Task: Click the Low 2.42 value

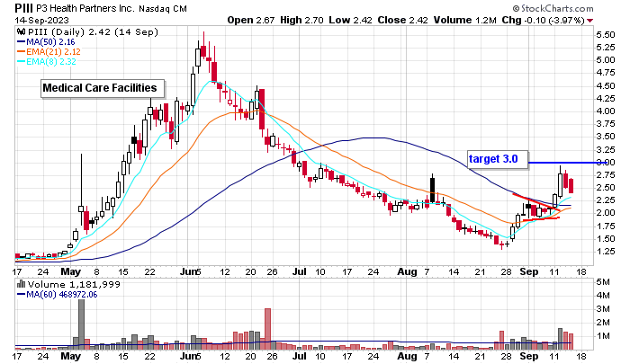Action: click(350, 20)
